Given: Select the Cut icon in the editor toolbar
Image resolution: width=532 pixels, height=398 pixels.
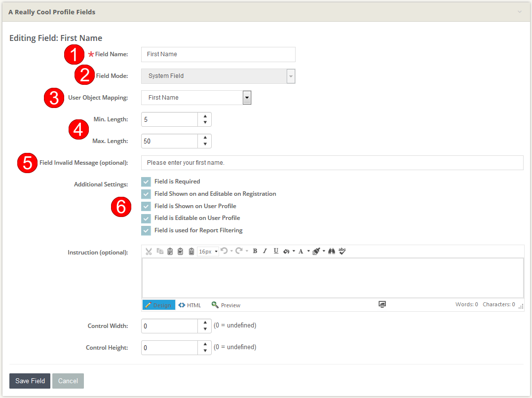Looking at the screenshot, I should [x=149, y=251].
